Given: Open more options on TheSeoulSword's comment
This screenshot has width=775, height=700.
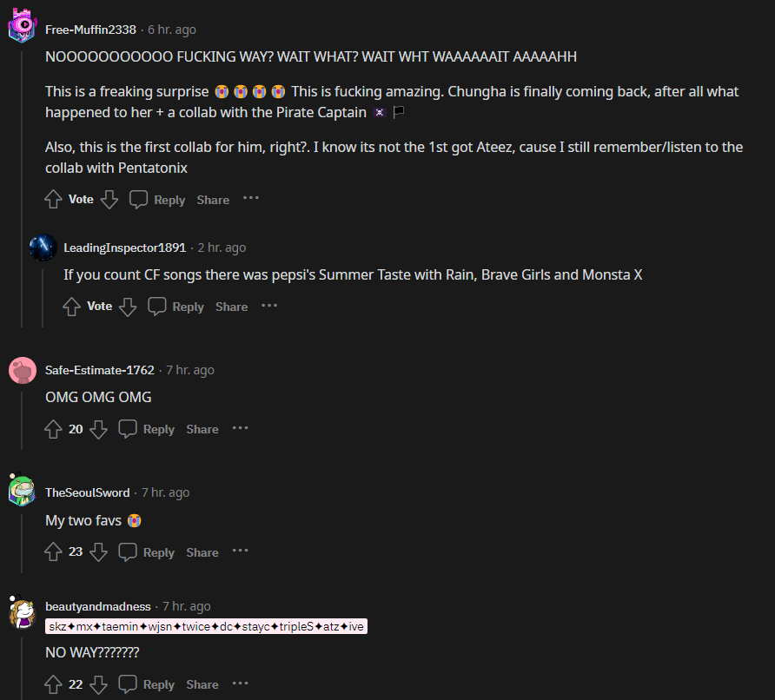Looking at the screenshot, I should [x=240, y=551].
